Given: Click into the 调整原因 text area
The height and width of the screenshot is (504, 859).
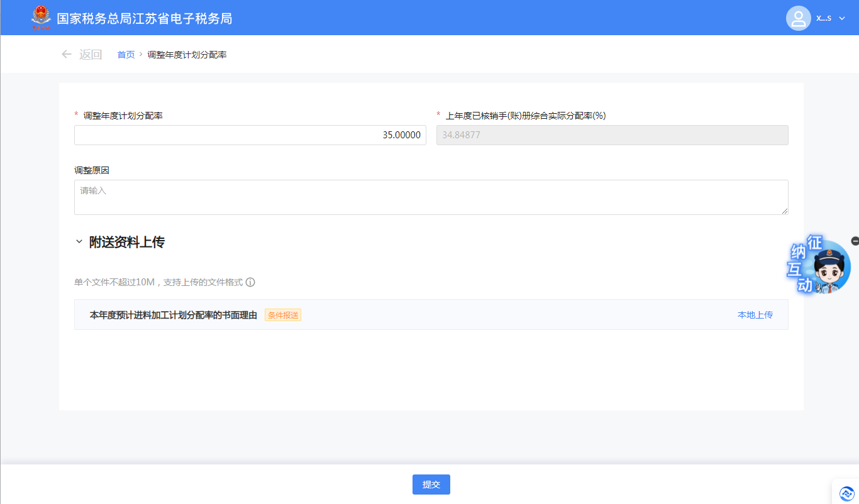Looking at the screenshot, I should click(x=431, y=197).
